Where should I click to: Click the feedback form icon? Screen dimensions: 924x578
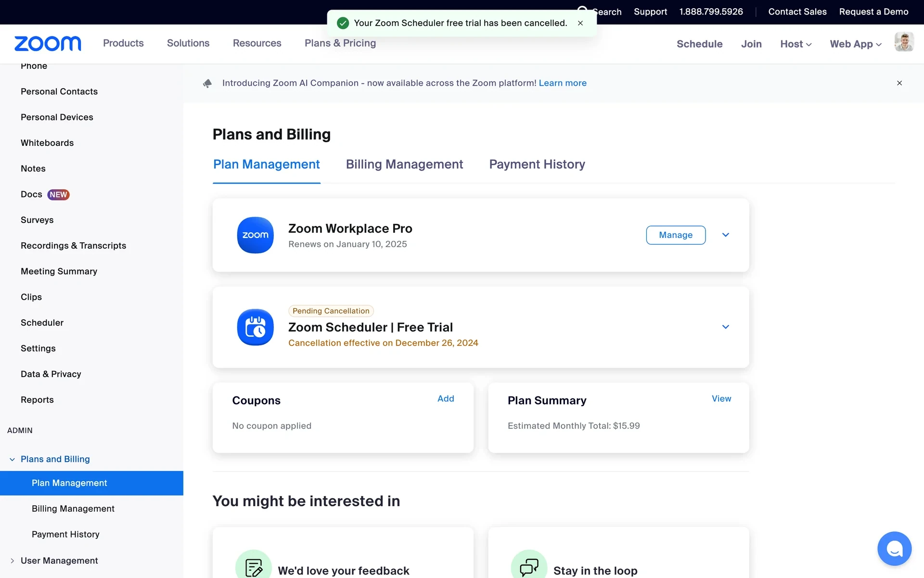point(254,567)
